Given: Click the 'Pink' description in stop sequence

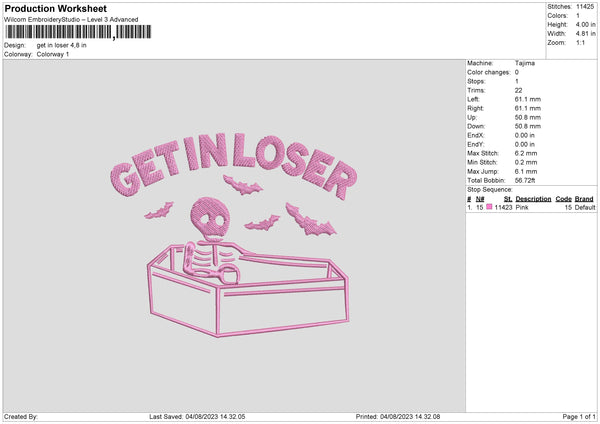Looking at the screenshot, I should [x=522, y=207].
